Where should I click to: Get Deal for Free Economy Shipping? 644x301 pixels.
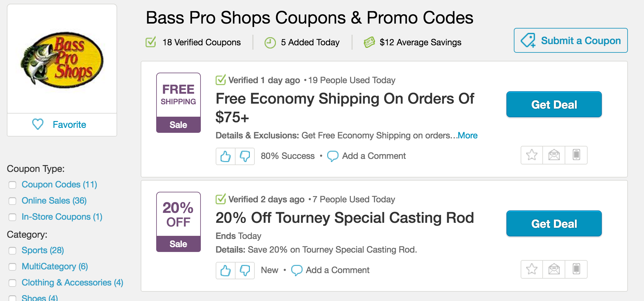pos(554,105)
